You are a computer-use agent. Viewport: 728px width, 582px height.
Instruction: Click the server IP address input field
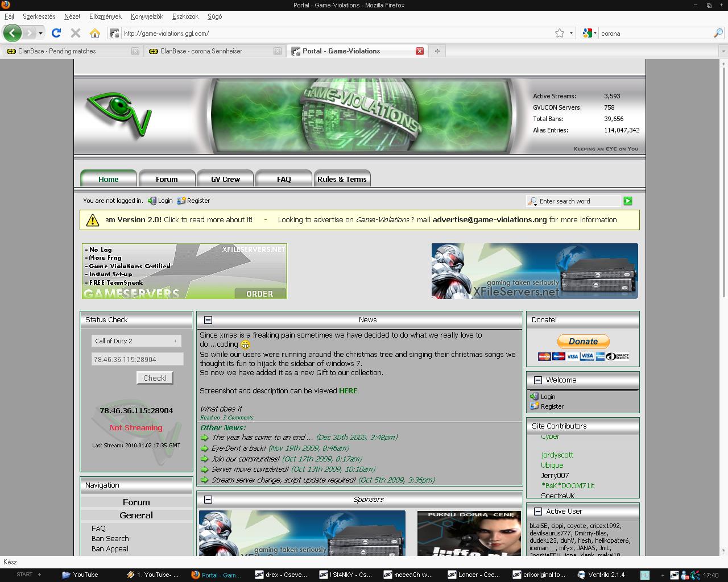pos(137,359)
